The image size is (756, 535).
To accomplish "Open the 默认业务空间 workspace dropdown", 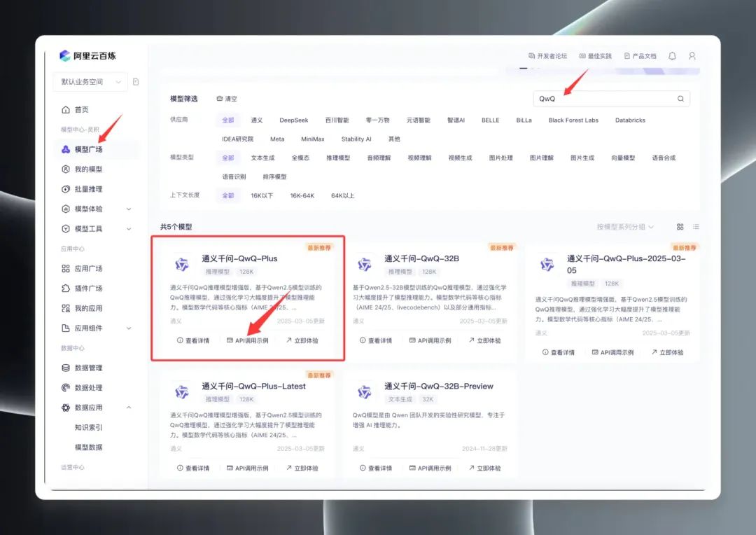I will point(90,82).
